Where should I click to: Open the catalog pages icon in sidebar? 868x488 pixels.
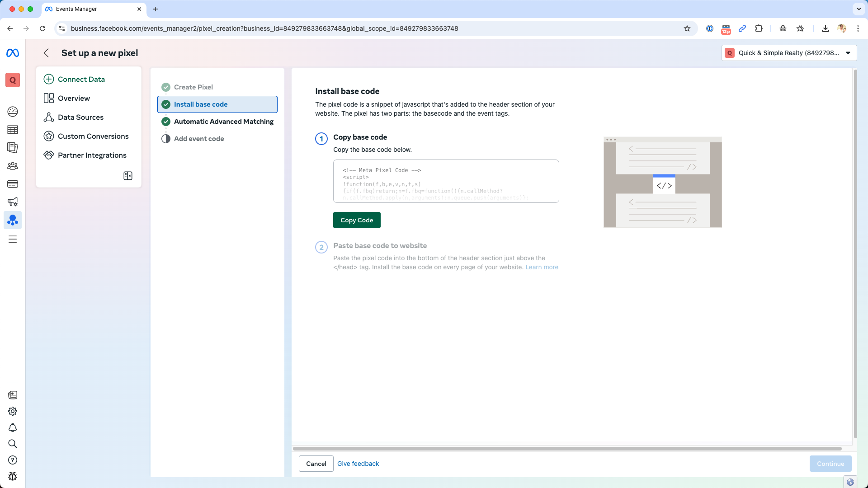pyautogui.click(x=13, y=148)
